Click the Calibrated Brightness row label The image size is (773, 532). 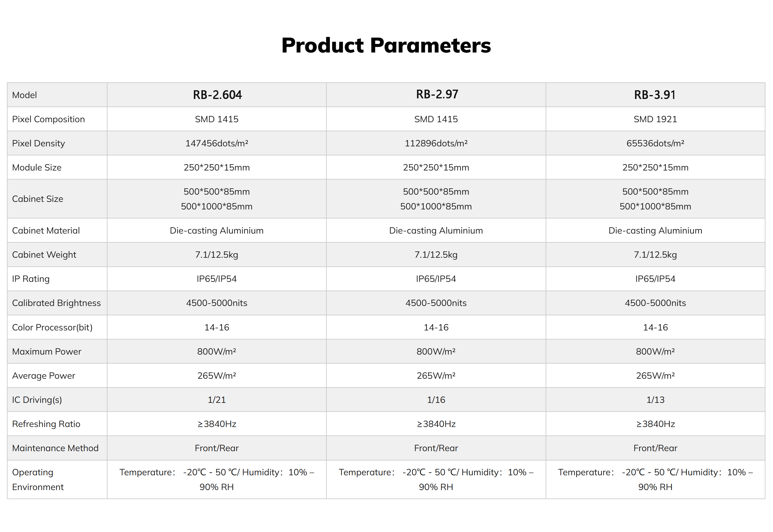pyautogui.click(x=56, y=303)
